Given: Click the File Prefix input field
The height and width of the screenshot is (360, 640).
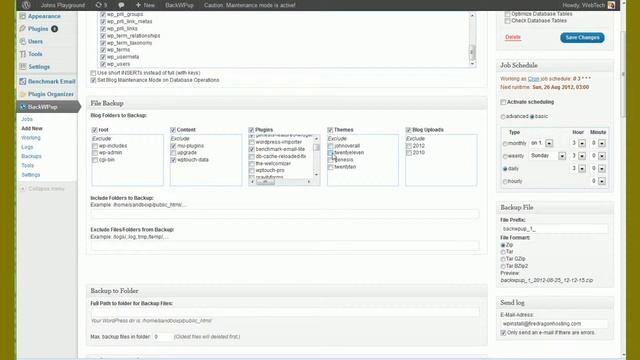Looking at the screenshot, I should [554, 229].
